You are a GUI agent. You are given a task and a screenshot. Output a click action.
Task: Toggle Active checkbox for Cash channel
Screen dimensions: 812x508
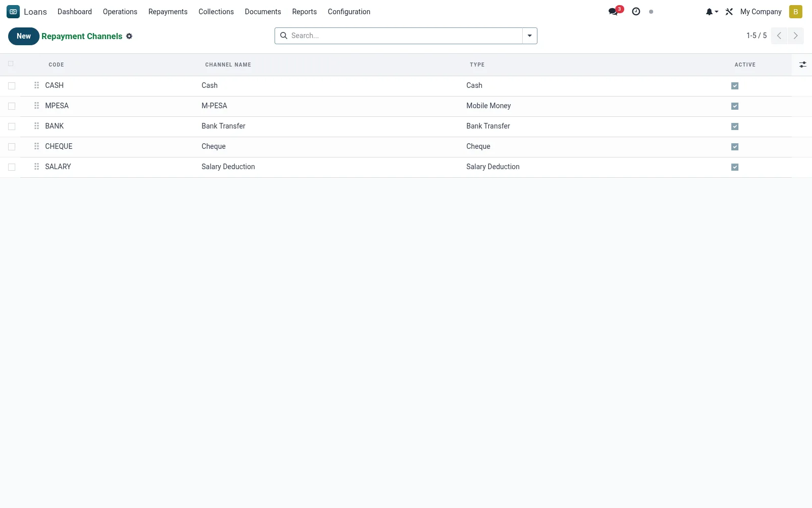click(735, 86)
